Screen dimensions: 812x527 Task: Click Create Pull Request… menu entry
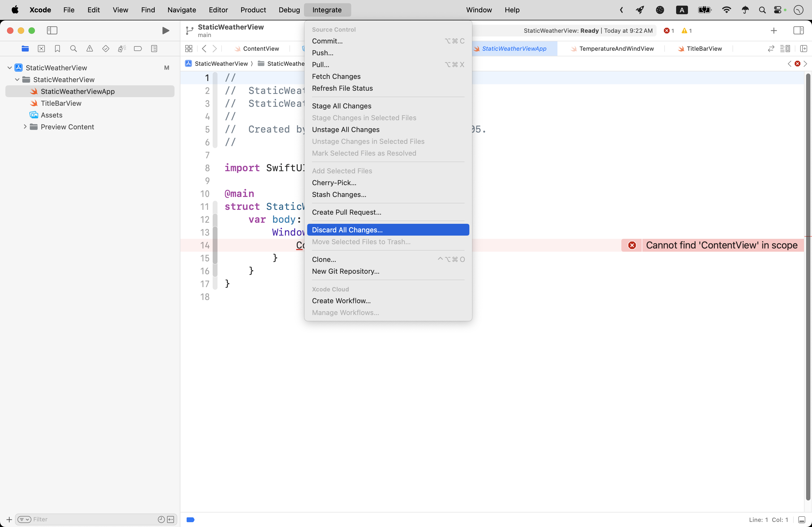click(x=346, y=212)
